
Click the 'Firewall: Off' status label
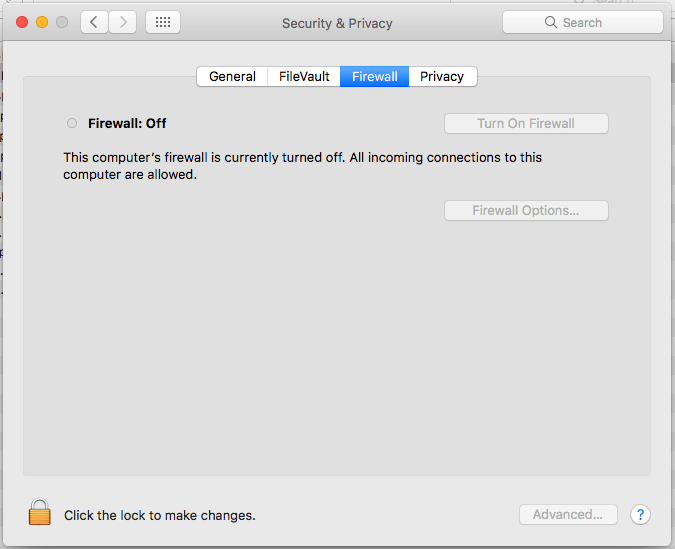click(x=127, y=124)
